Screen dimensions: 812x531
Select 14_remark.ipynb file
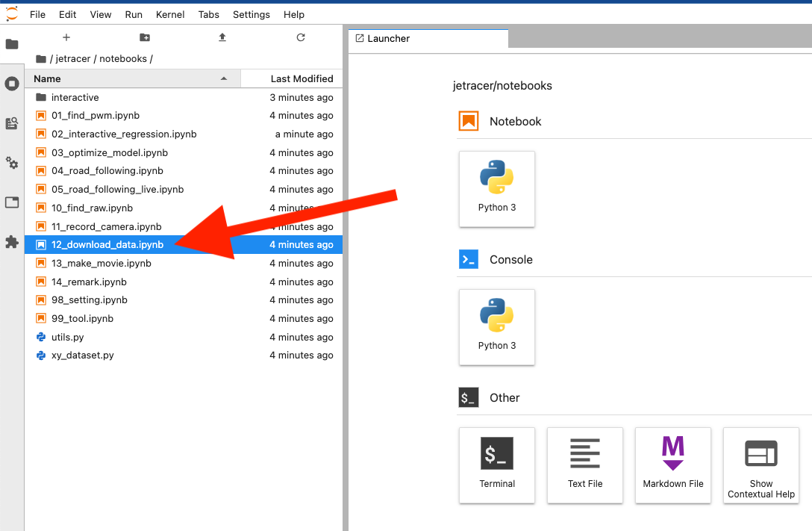point(184,282)
